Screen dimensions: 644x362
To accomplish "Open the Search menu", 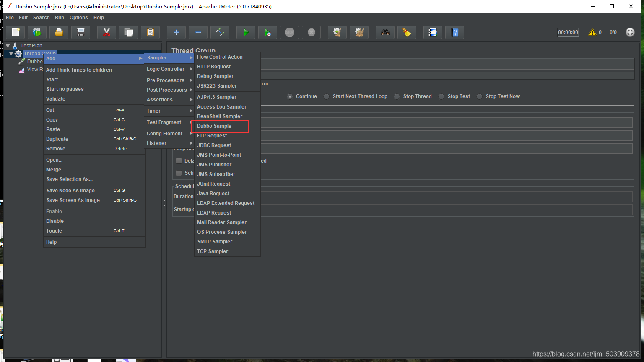I will coord(41,18).
